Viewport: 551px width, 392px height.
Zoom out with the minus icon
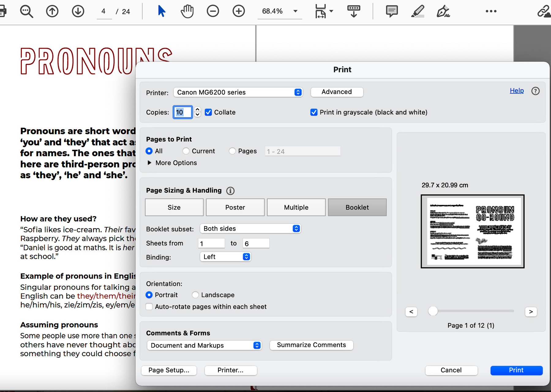coord(213,11)
